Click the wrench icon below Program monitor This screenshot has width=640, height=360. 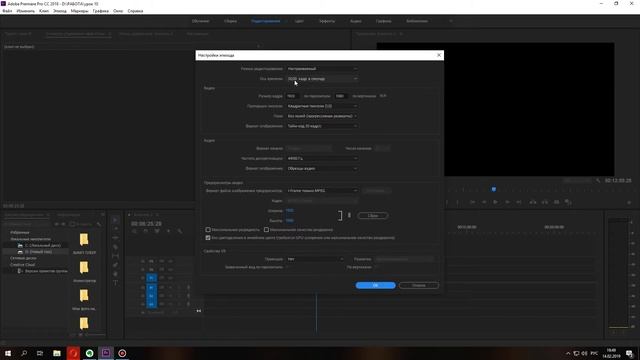pos(598,180)
